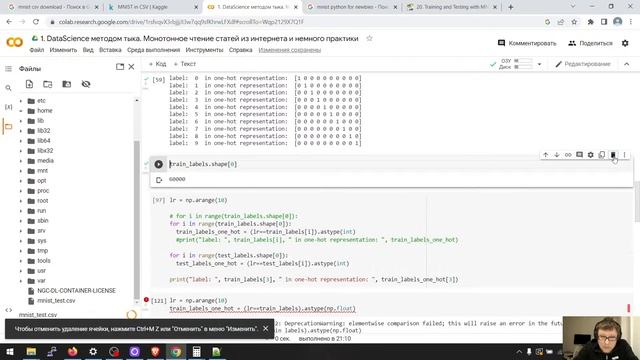Screen dimensions: 640x360
Task: Delete the current cell
Action: tap(613, 155)
